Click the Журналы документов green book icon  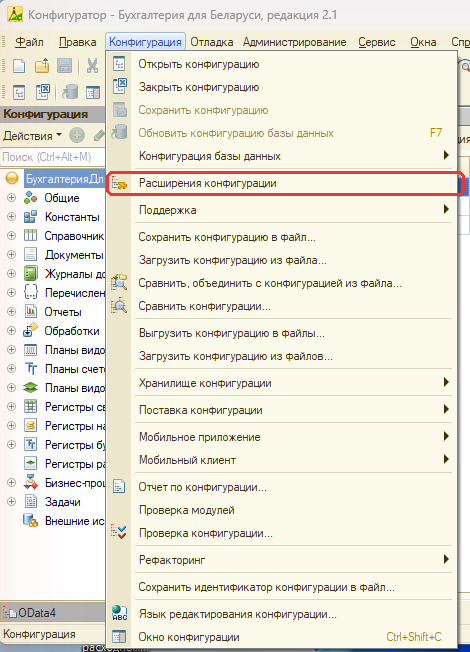pos(30,274)
